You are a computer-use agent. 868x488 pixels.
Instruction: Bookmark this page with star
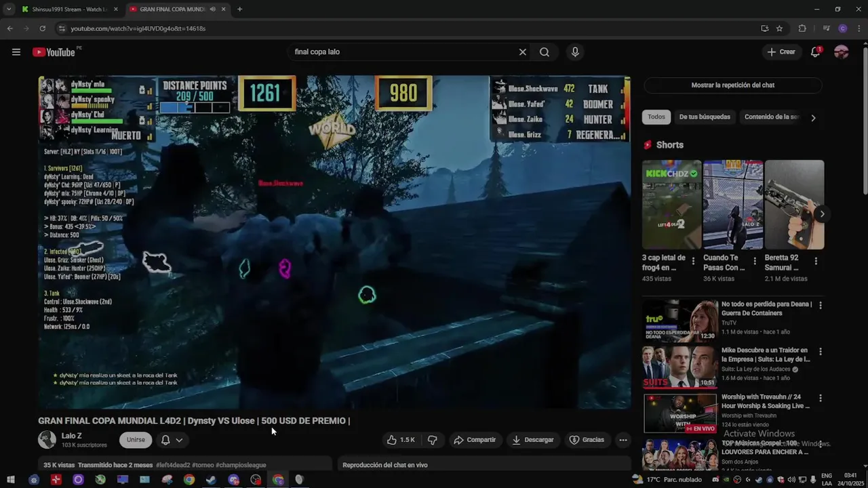click(780, 28)
